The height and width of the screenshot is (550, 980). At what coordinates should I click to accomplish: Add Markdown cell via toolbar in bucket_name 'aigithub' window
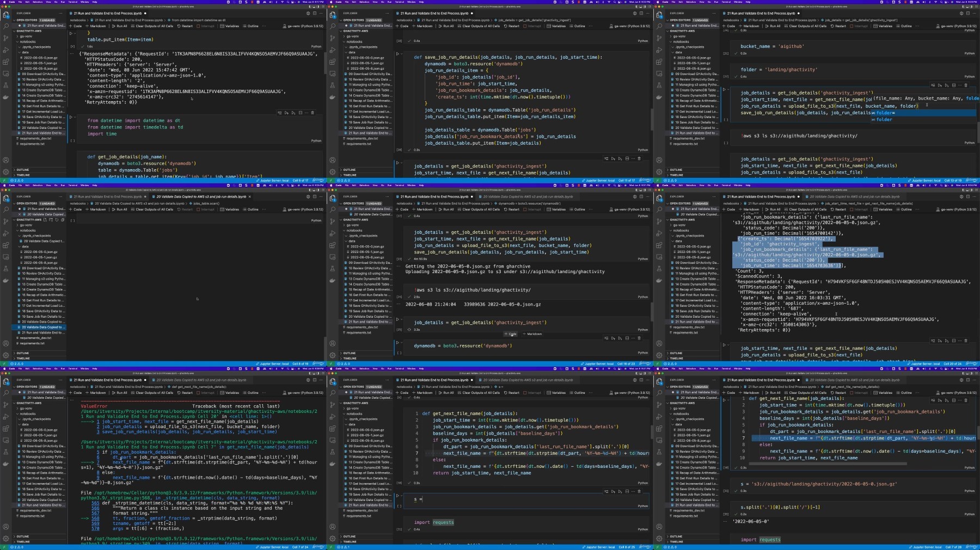(x=749, y=26)
